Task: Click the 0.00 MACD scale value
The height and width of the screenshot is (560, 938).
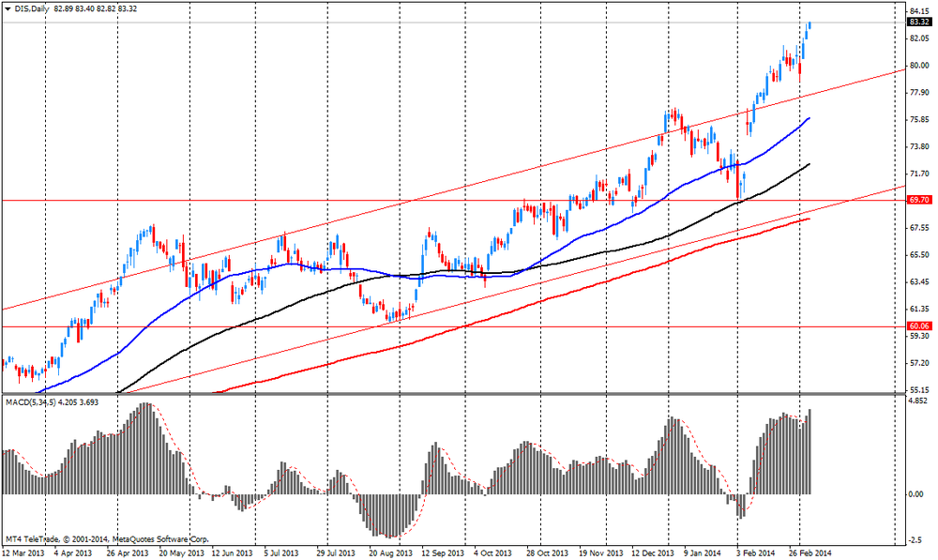Action: pos(915,494)
